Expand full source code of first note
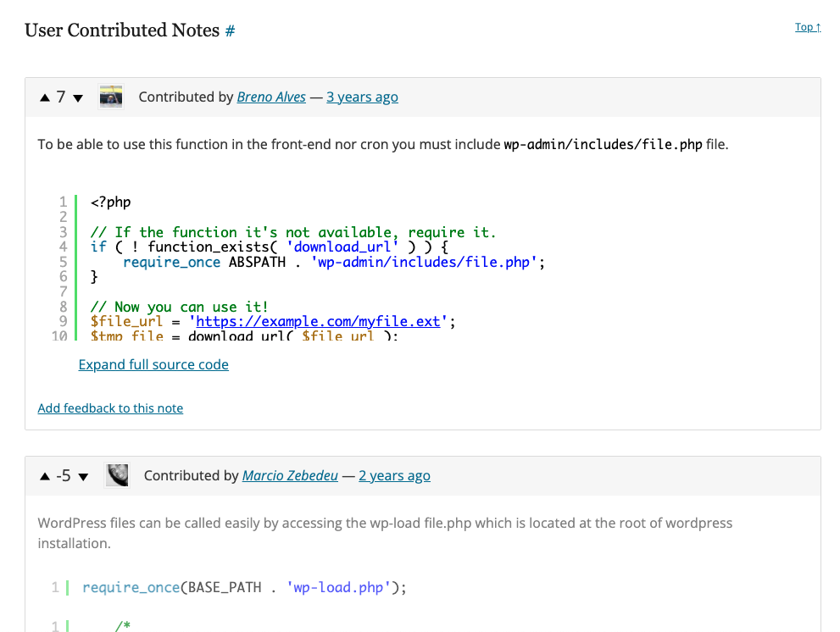Viewport: 840px width, 632px height. [x=153, y=364]
